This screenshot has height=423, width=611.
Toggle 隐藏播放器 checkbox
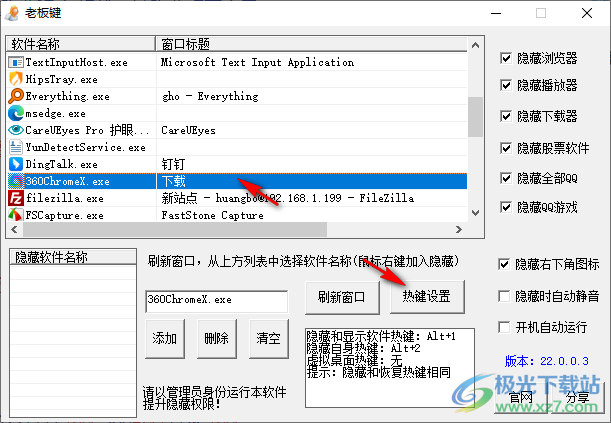[x=505, y=85]
